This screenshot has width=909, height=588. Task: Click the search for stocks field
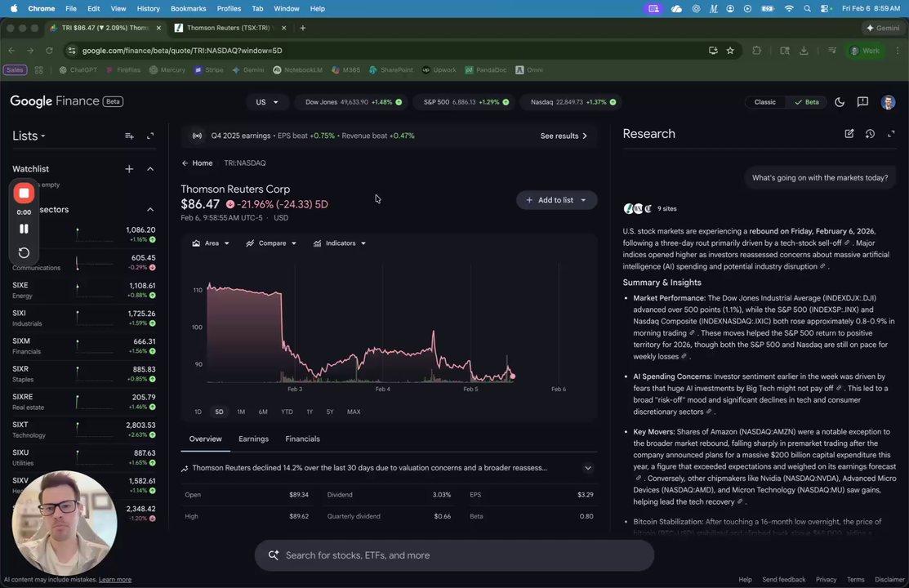click(454, 555)
